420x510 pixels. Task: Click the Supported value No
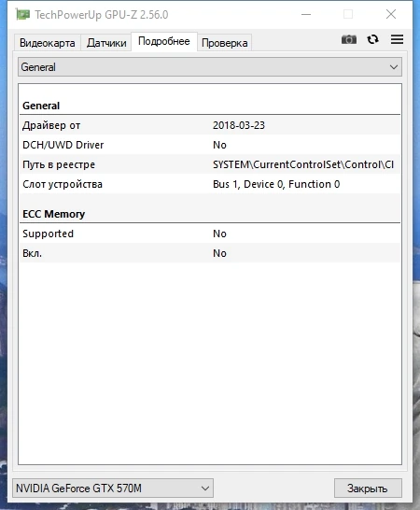pos(219,234)
